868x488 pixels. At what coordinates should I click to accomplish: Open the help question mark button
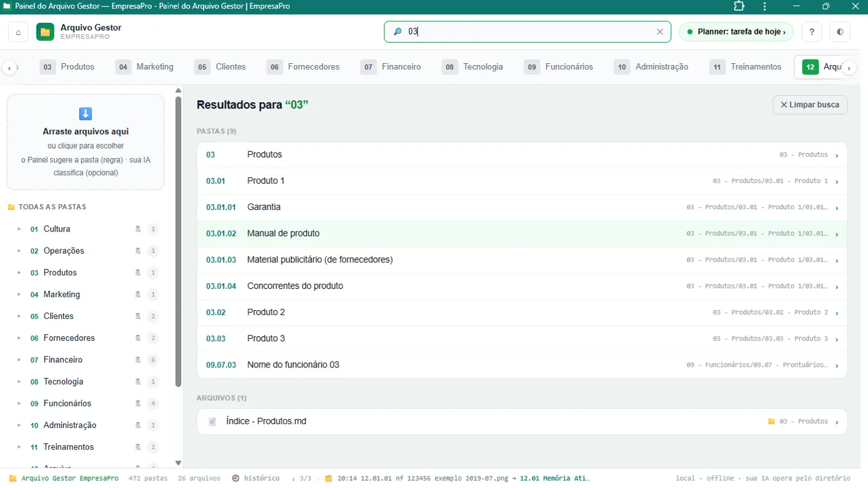[812, 32]
